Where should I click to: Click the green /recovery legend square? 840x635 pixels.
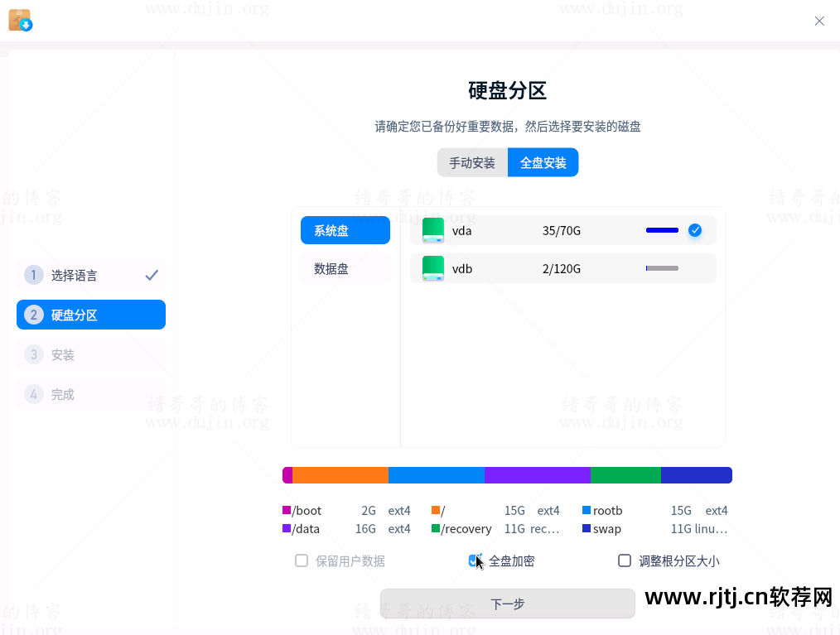click(435, 528)
